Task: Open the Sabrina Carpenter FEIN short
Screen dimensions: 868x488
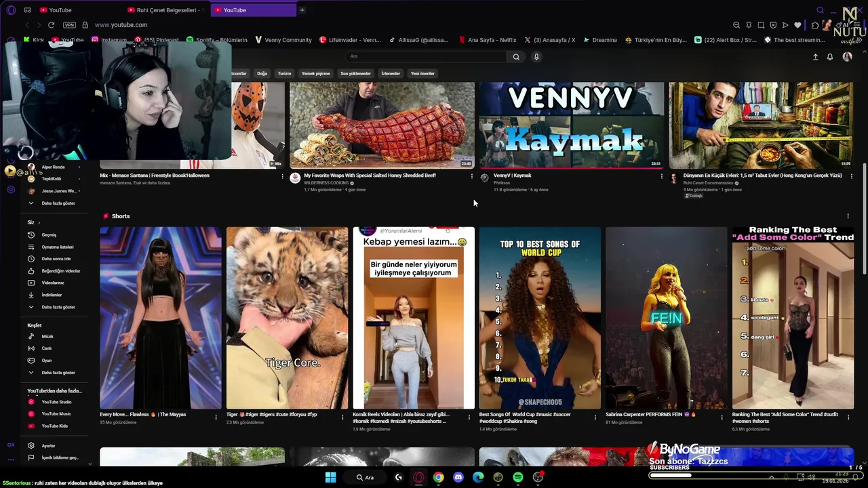Action: coord(666,318)
